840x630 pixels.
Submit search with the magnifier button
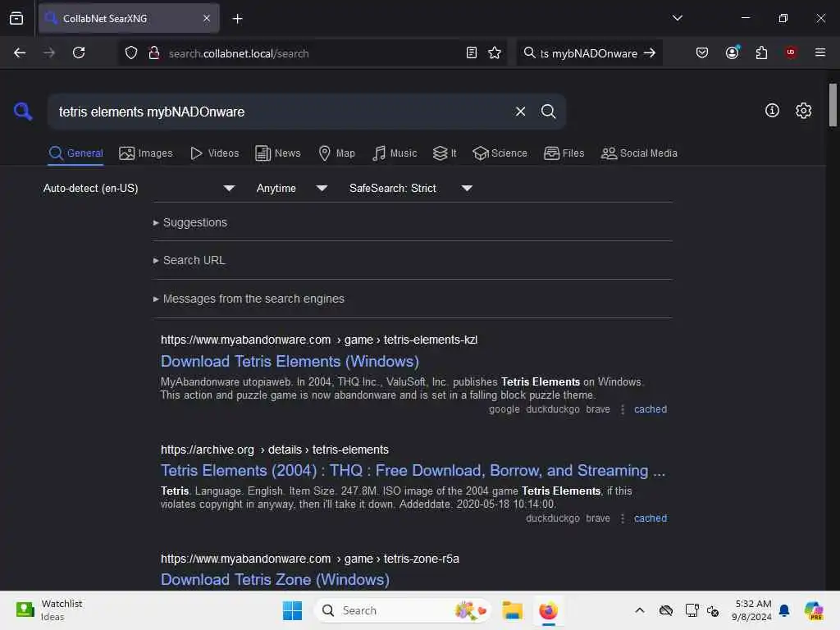click(548, 112)
